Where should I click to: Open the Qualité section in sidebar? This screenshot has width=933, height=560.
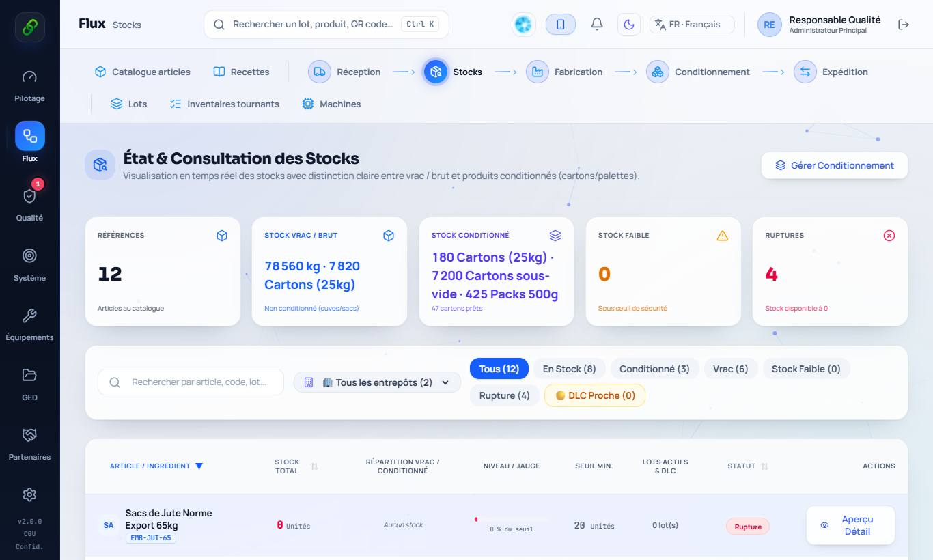click(x=29, y=205)
